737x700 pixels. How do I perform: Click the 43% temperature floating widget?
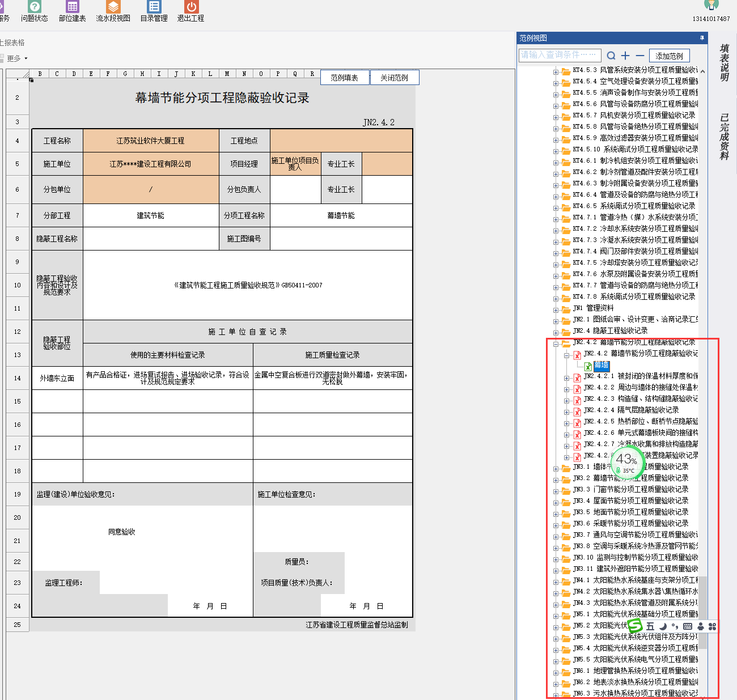(x=628, y=462)
